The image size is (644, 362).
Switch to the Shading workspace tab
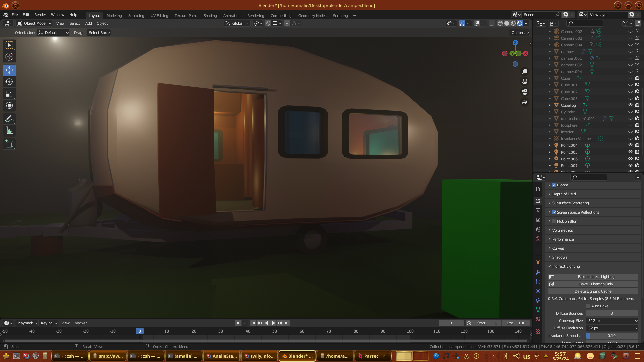pyautogui.click(x=210, y=16)
